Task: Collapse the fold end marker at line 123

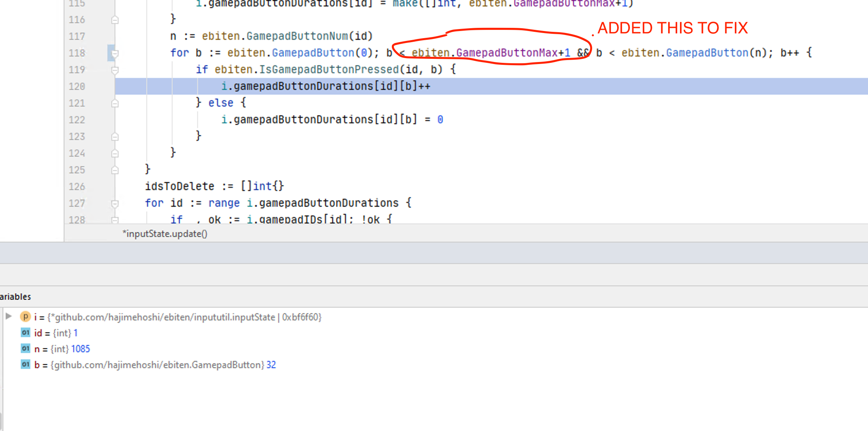Action: tap(115, 137)
